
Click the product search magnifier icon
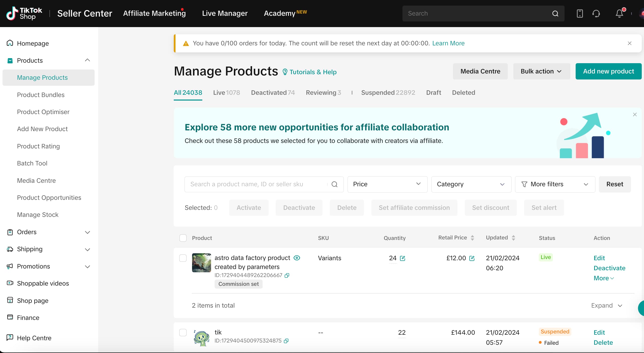pos(335,184)
